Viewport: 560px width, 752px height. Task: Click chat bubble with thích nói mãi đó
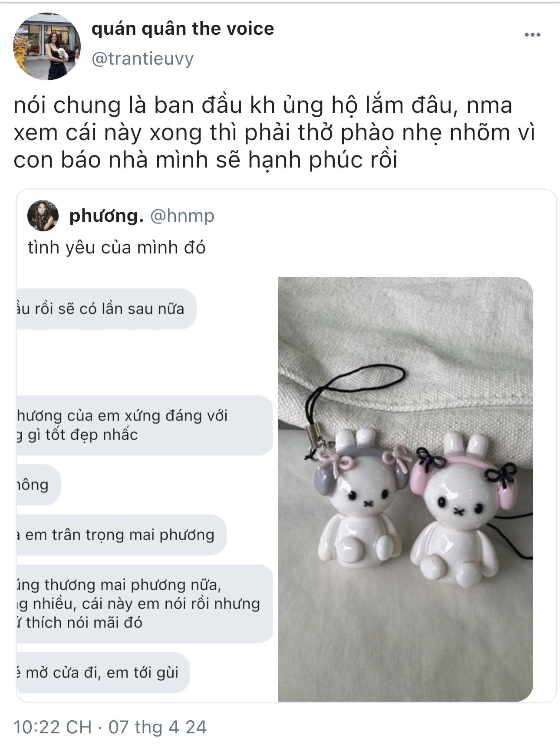[x=145, y=604]
